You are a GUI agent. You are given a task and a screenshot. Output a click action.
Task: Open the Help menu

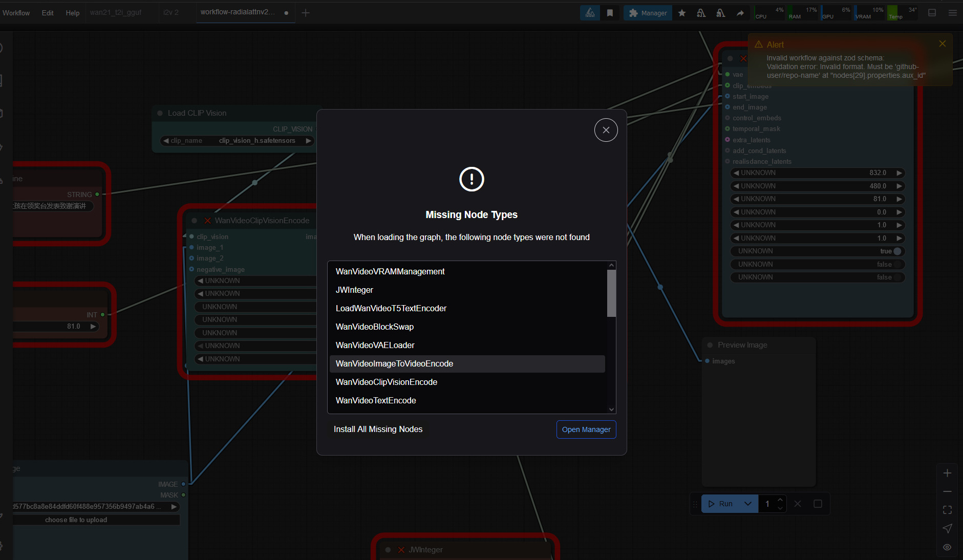73,13
